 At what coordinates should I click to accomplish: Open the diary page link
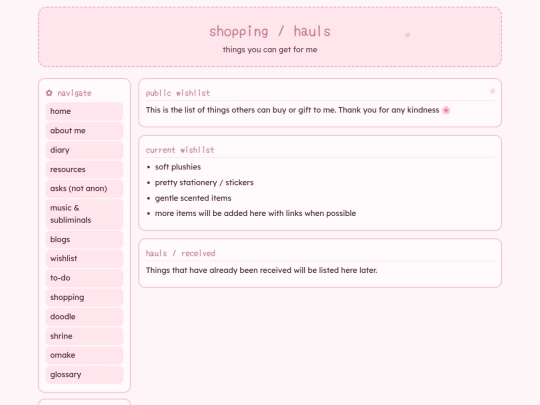point(84,150)
